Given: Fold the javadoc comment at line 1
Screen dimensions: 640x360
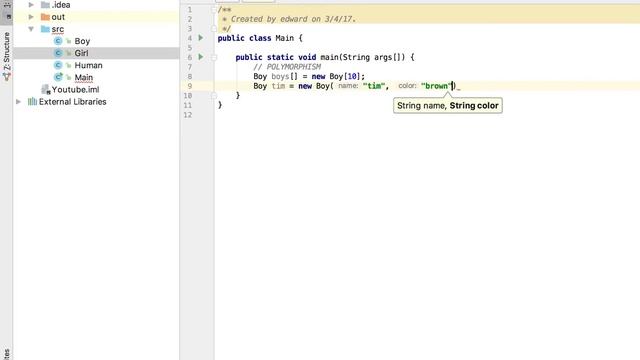Looking at the screenshot, I should point(213,9).
